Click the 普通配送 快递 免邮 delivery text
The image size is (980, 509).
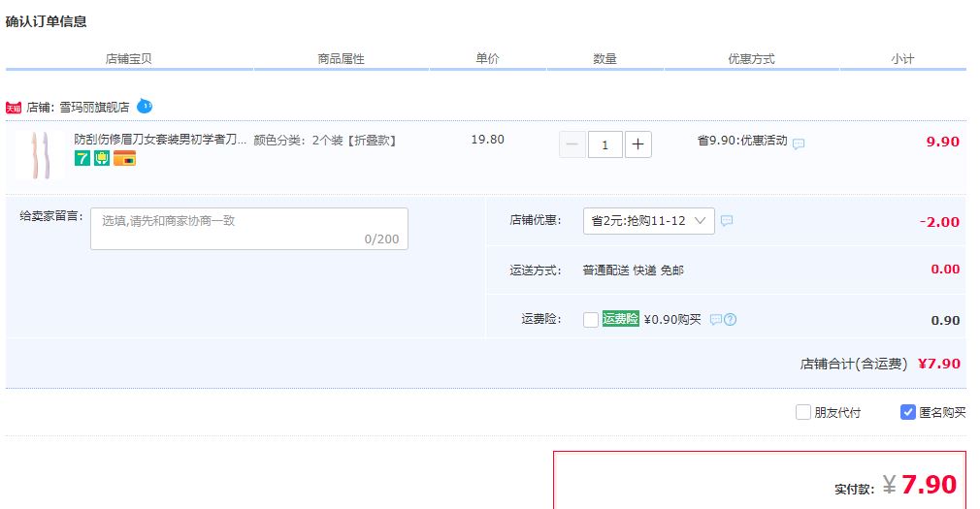tap(634, 270)
